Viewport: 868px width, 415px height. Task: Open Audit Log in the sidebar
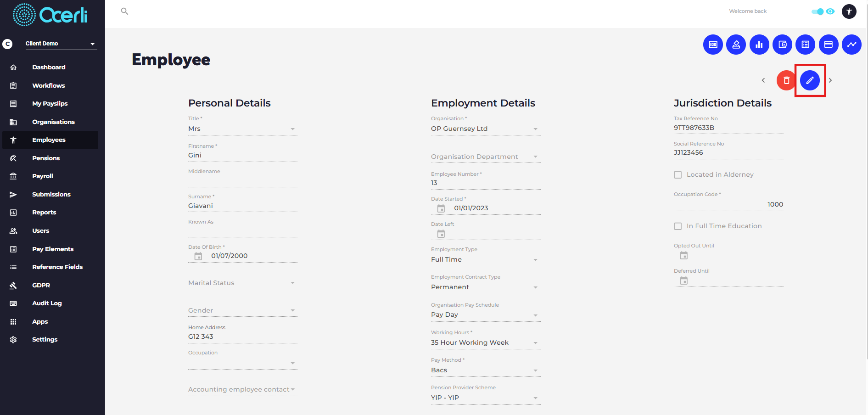[x=50, y=303]
